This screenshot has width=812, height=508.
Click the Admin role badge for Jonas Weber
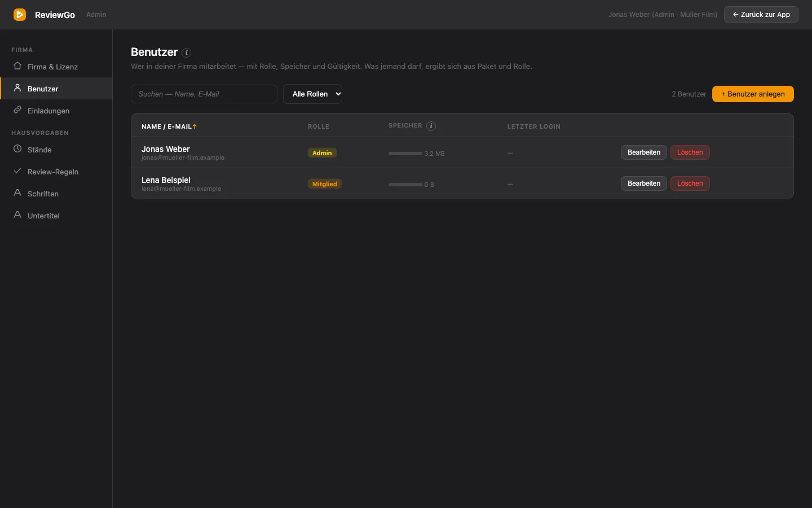pyautogui.click(x=322, y=153)
